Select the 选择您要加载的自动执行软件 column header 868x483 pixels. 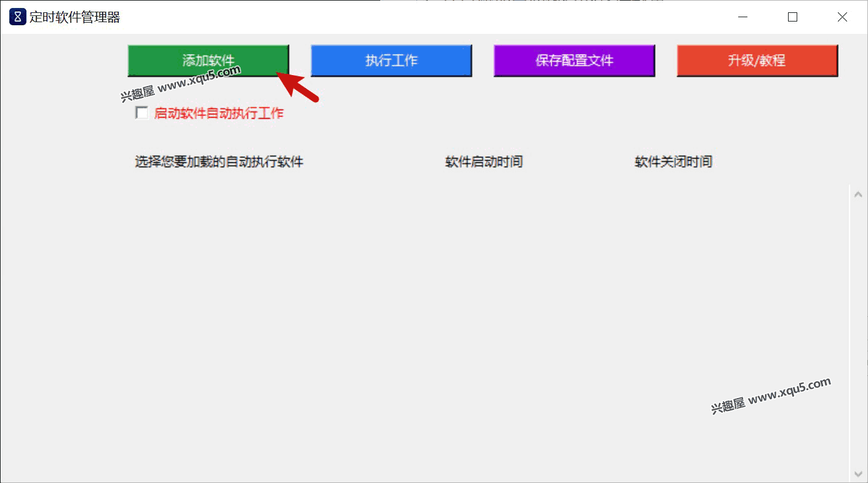coord(219,162)
